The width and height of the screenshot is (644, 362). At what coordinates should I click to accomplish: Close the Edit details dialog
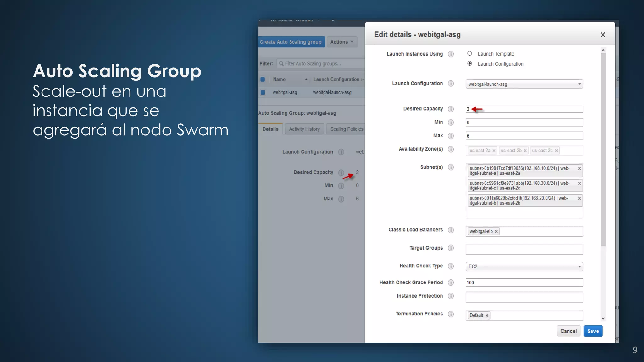pyautogui.click(x=602, y=35)
